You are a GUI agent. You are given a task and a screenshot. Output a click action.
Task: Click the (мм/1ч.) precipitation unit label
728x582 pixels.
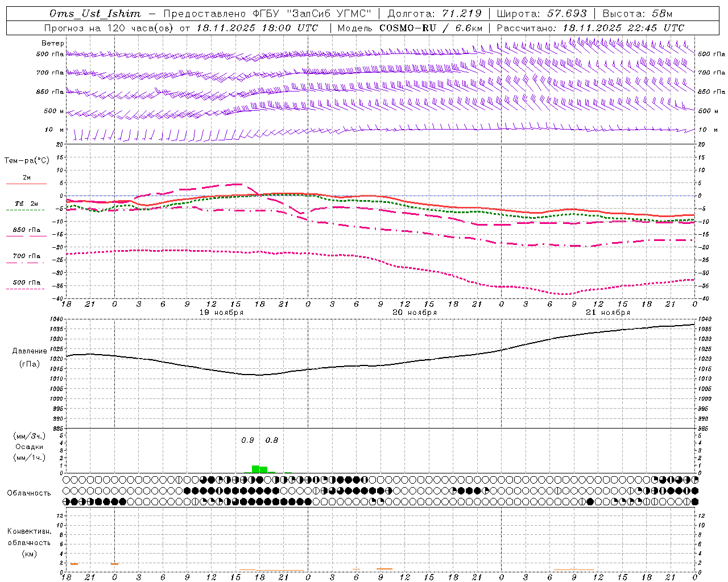[29, 458]
